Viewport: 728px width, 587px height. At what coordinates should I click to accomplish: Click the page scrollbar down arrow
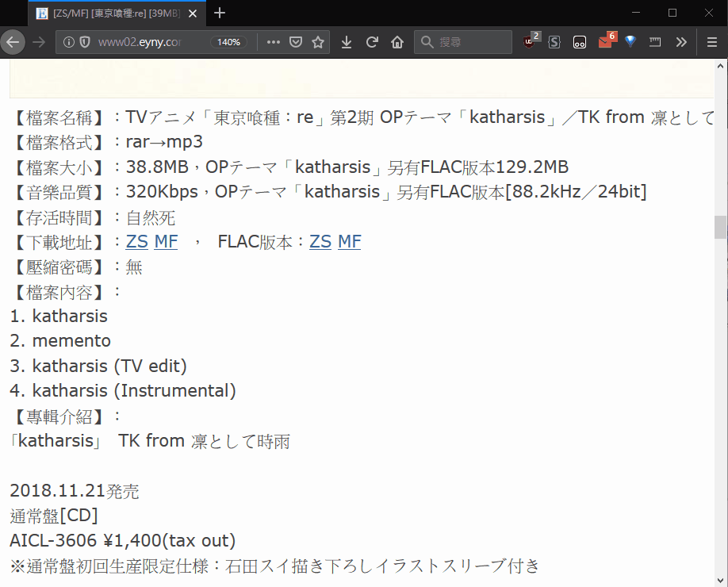pos(721,581)
